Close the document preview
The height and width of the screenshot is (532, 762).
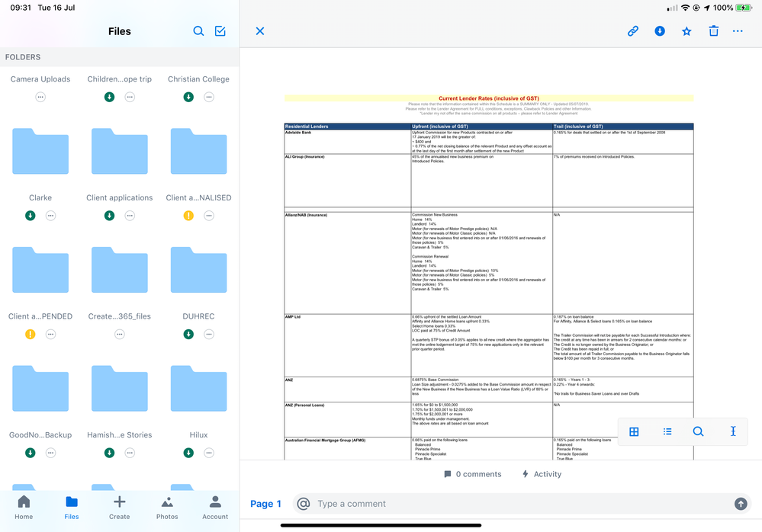[260, 31]
